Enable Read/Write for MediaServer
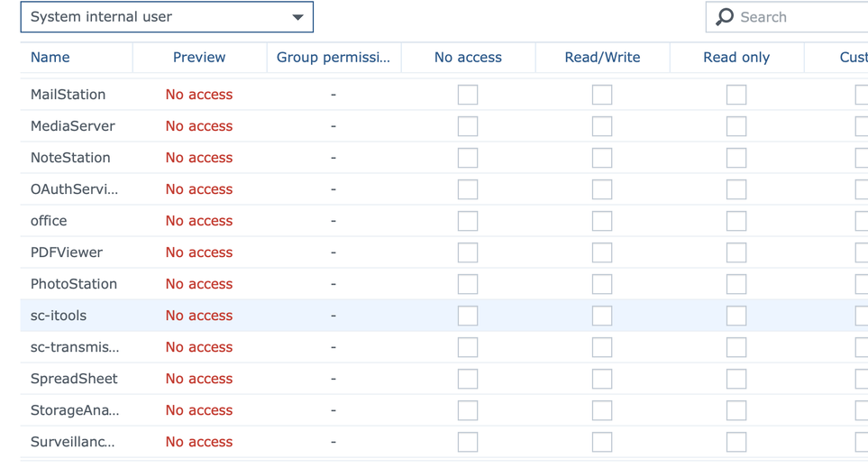 pos(602,126)
